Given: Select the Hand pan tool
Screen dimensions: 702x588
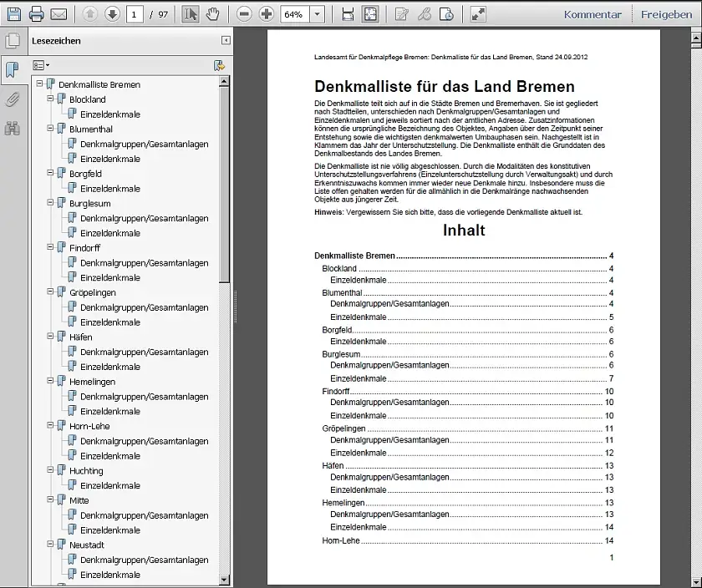Looking at the screenshot, I should point(212,14).
